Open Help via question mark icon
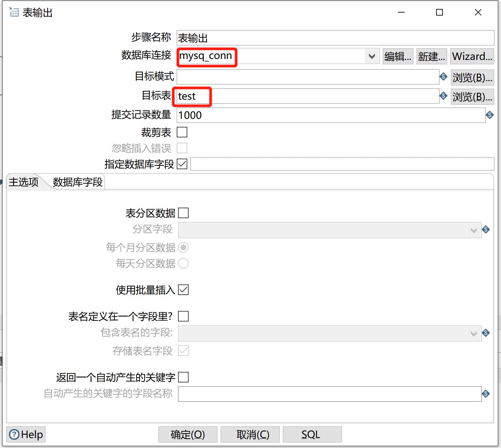Viewport: 501px width, 448px height. click(14, 434)
